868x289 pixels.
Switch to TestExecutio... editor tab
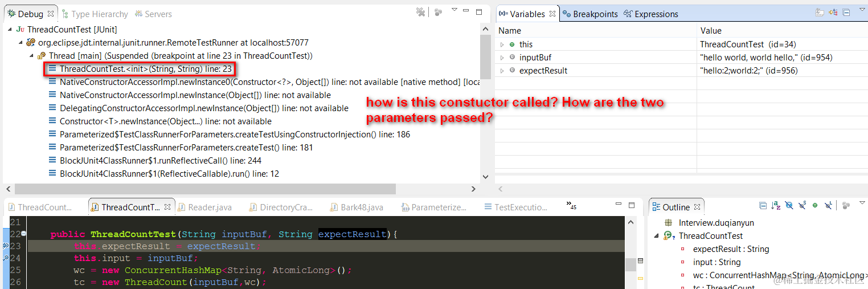click(x=517, y=207)
